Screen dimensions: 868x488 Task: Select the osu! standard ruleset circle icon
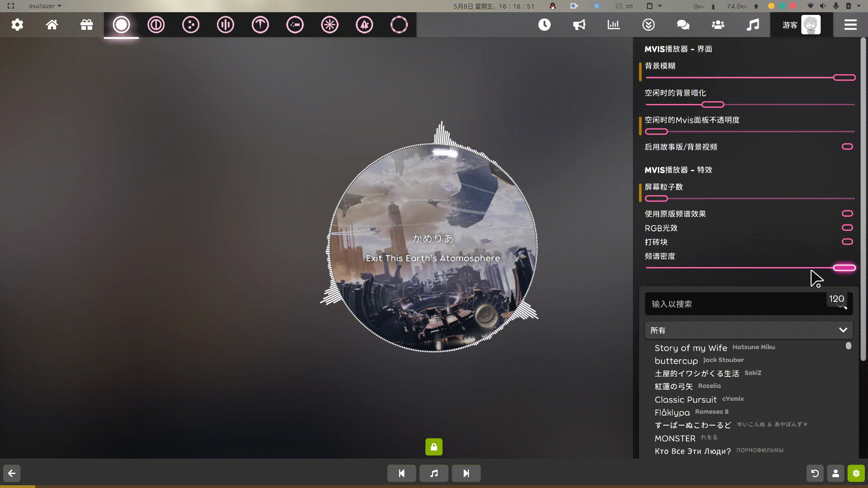(x=121, y=24)
